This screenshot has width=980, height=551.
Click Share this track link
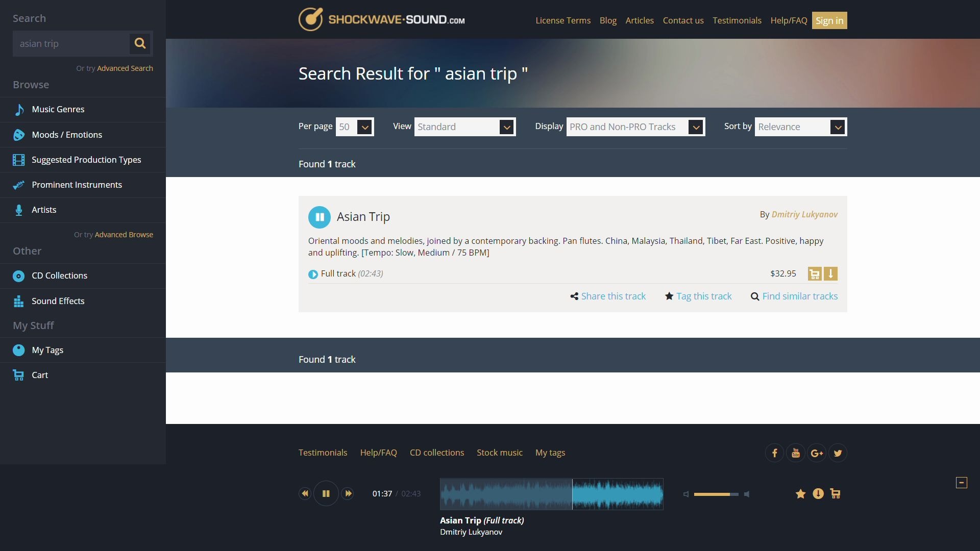point(614,296)
